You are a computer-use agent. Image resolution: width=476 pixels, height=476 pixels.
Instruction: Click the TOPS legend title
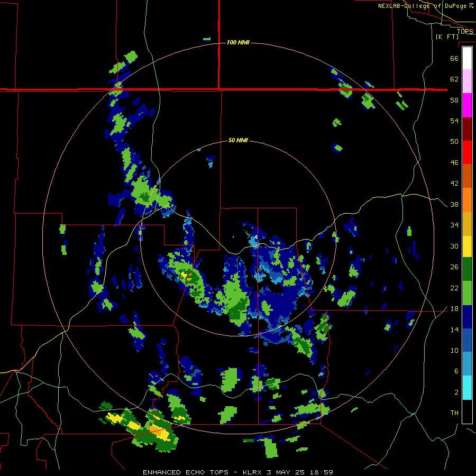click(x=465, y=31)
